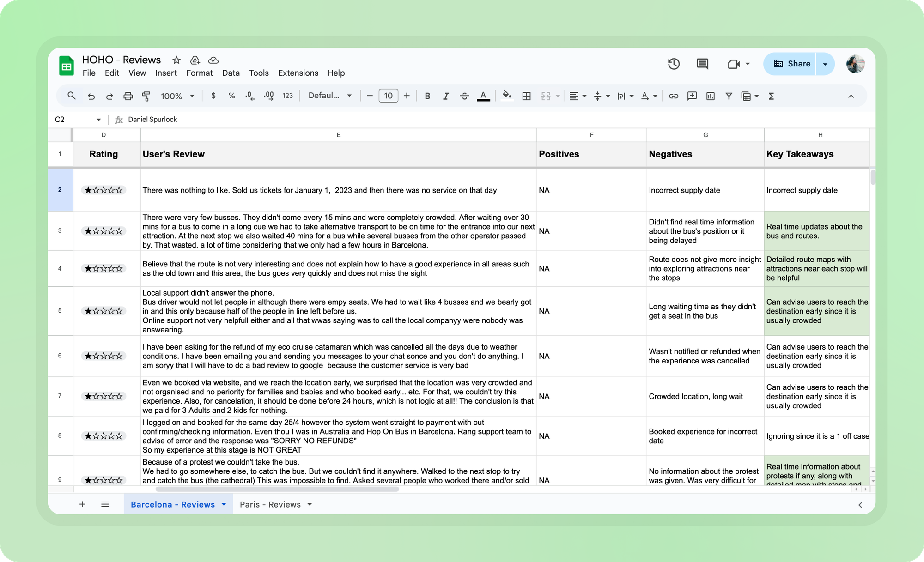Open the number format 123 menu

point(287,96)
